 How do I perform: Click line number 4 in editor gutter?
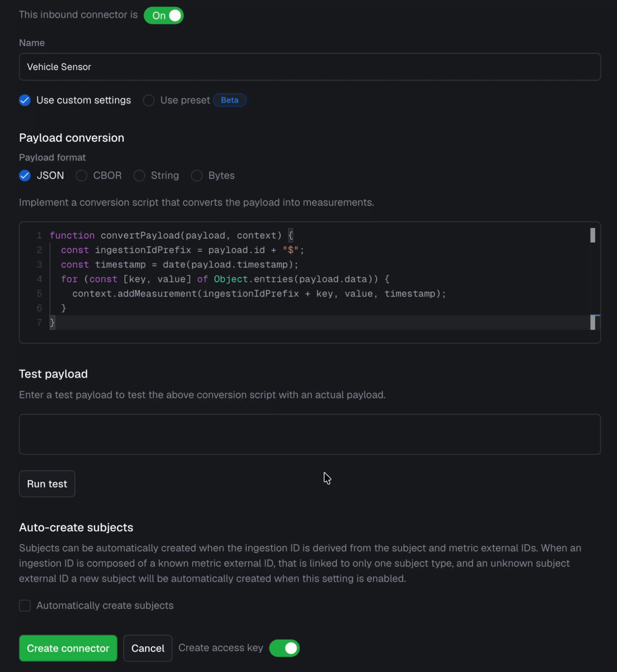click(40, 279)
